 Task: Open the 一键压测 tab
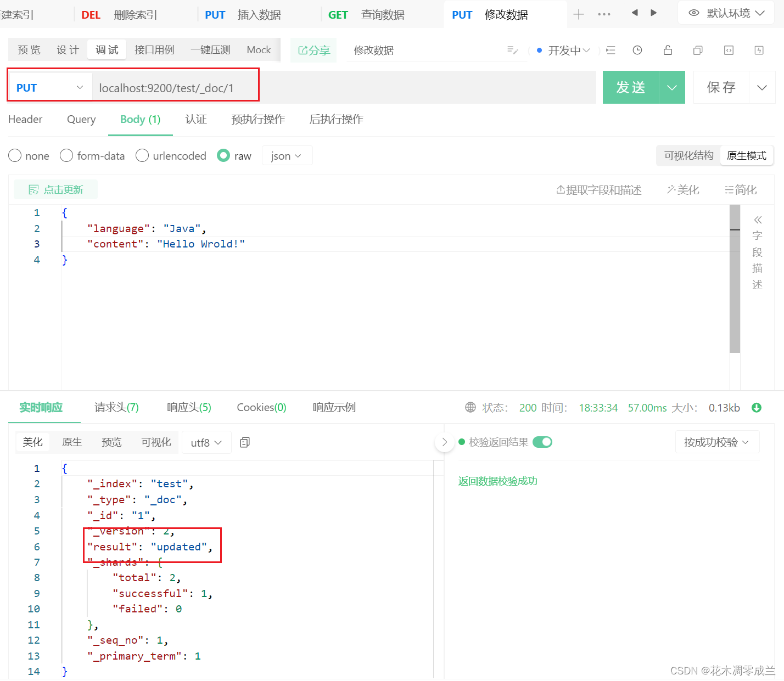point(210,50)
